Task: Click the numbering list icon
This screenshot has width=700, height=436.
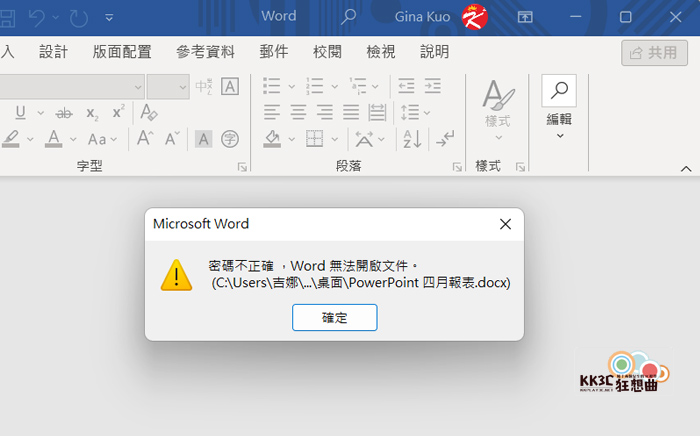Action: pos(315,86)
